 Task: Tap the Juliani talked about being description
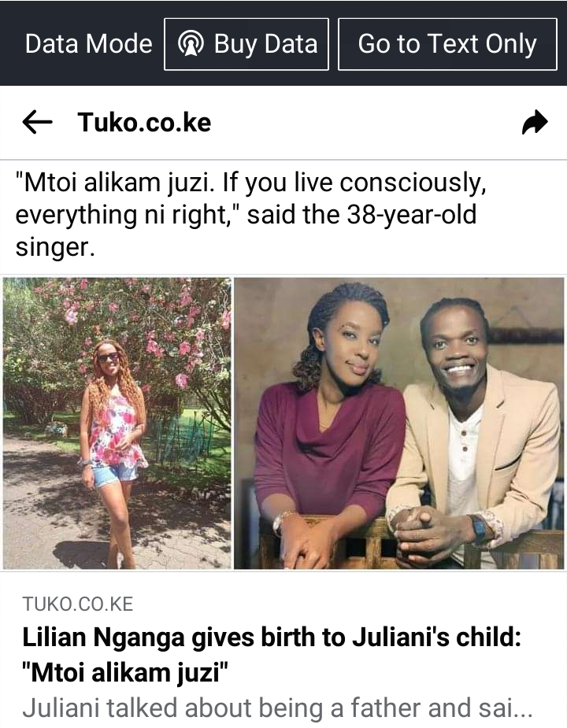pos(277,708)
